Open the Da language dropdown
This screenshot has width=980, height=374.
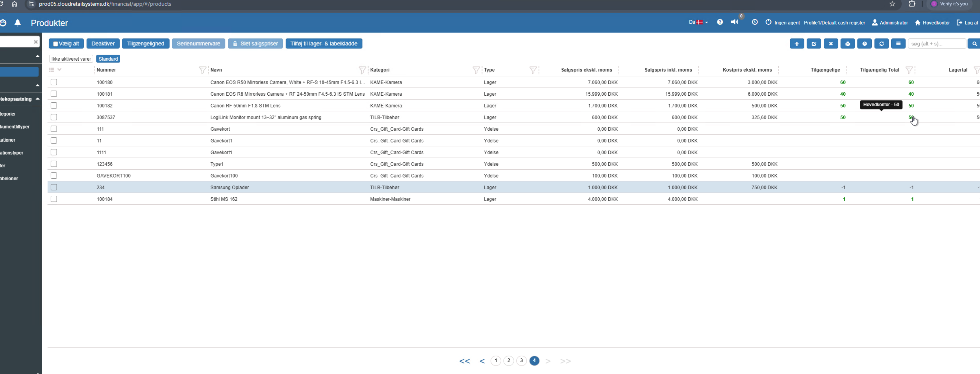click(698, 22)
